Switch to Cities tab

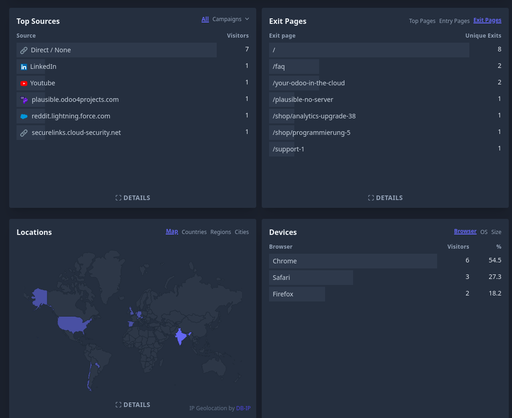click(242, 232)
